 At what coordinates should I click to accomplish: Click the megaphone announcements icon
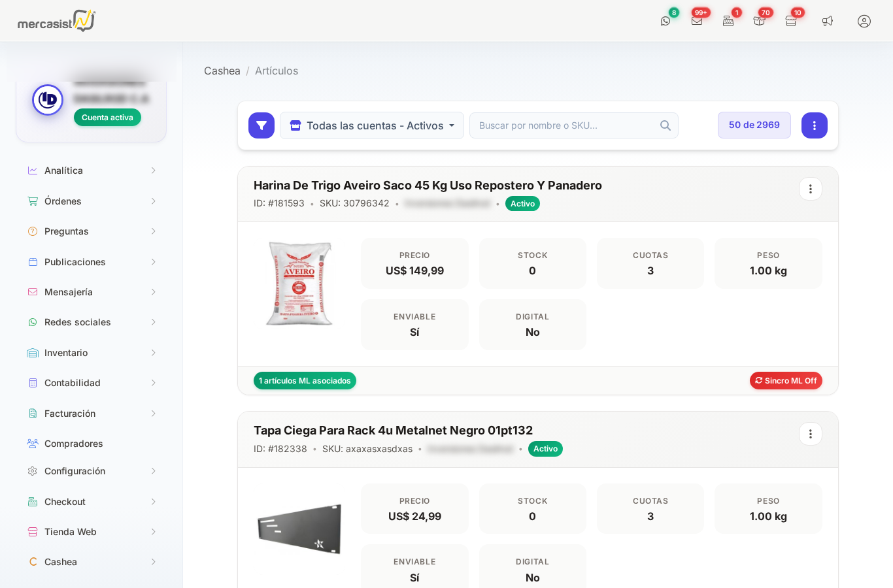tap(828, 21)
